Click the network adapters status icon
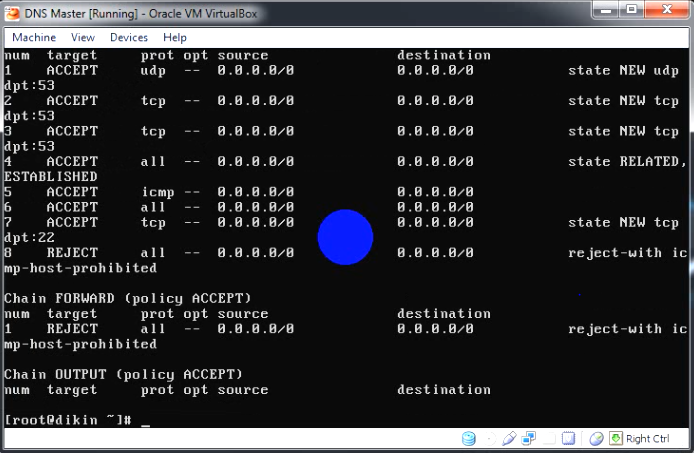The image size is (694, 453). click(528, 438)
